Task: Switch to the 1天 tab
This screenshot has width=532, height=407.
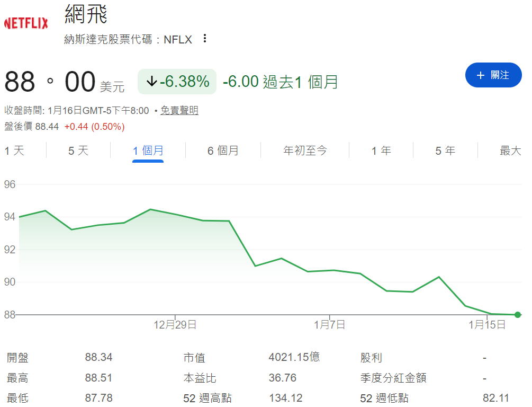Action: coord(15,151)
